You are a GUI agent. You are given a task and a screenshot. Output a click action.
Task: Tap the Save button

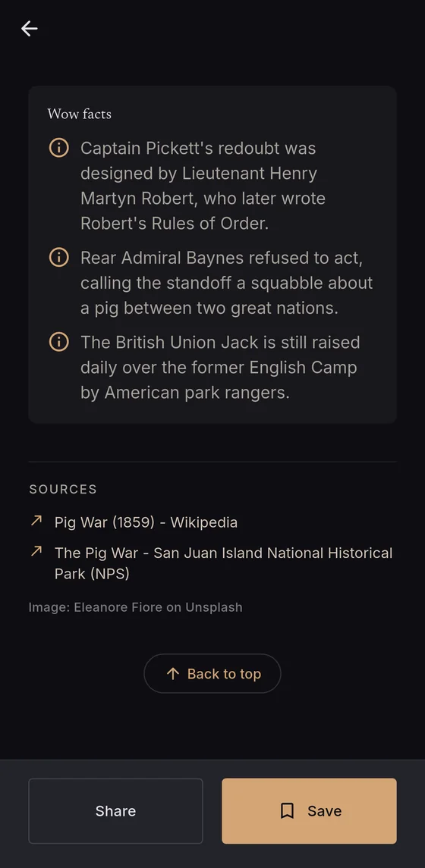click(x=309, y=811)
